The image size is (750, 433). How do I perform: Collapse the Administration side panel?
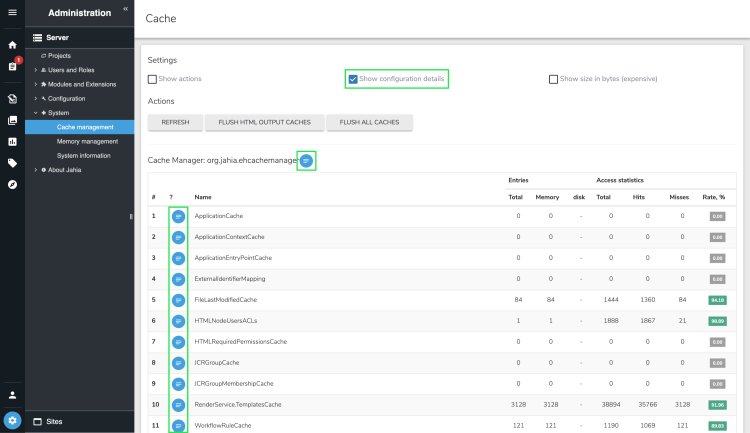click(x=125, y=9)
